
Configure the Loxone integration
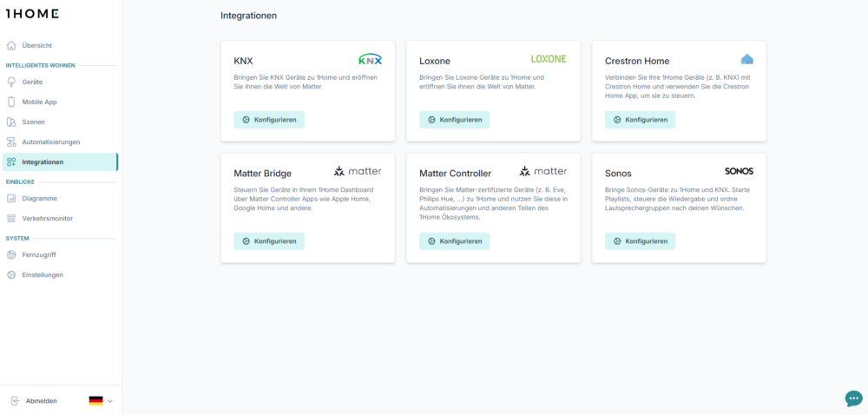coord(455,120)
